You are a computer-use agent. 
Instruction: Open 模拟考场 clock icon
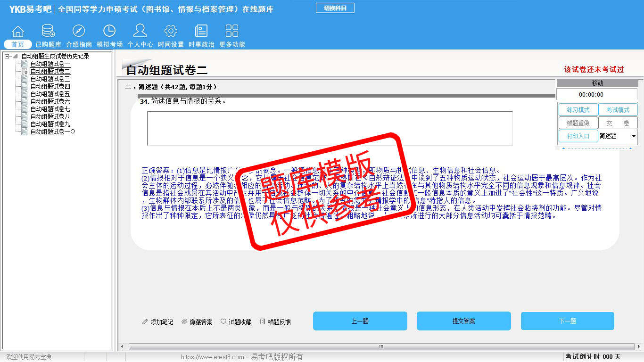109,32
